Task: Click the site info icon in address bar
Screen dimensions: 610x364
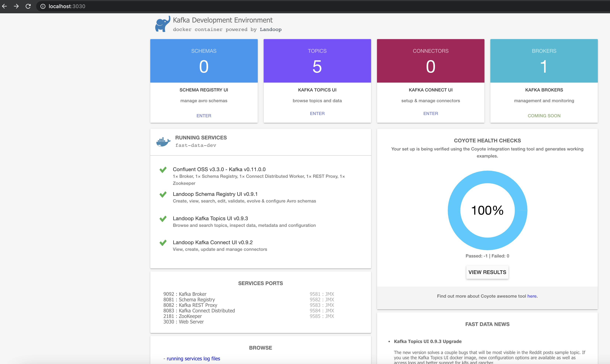Action: tap(43, 6)
